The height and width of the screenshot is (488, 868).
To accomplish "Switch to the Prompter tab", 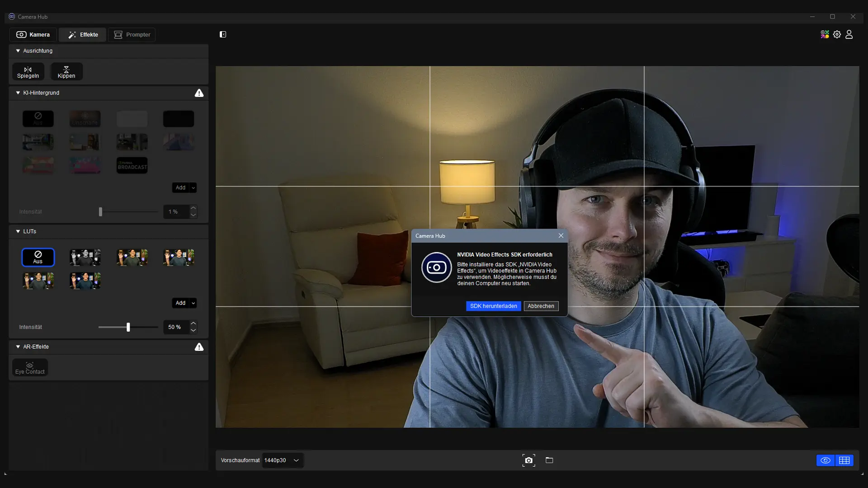I will [x=132, y=34].
